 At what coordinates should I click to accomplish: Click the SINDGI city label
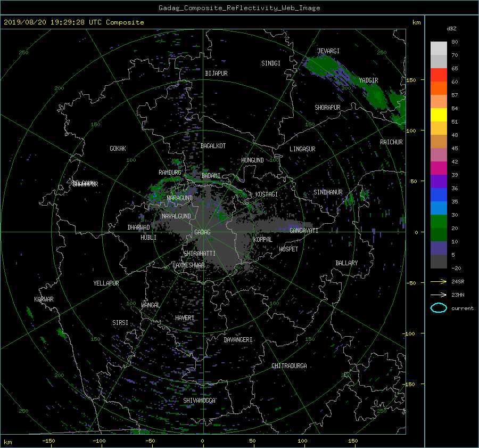pyautogui.click(x=271, y=63)
